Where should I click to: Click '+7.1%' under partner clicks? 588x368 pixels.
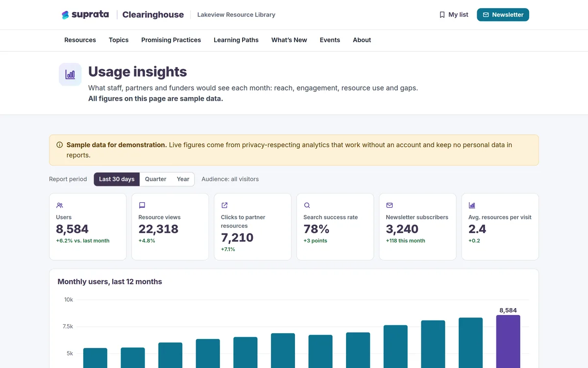pyautogui.click(x=228, y=249)
